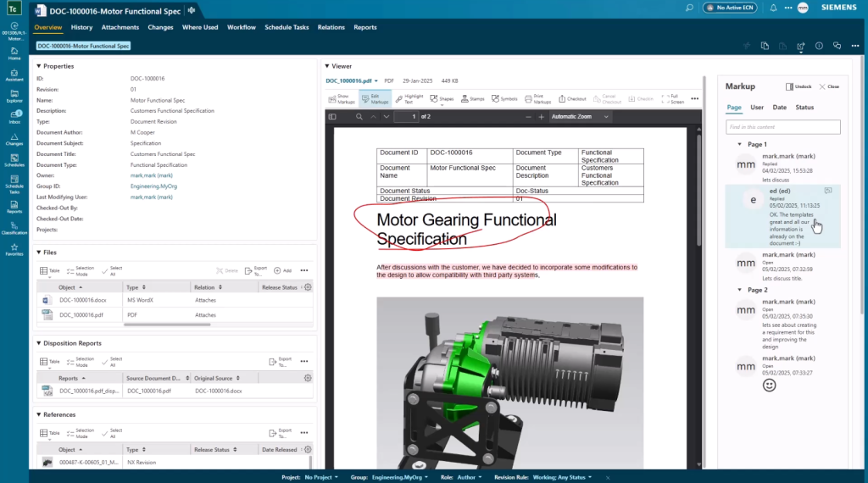Click Stamps in the viewer toolbar
Screen dimensions: 868x483
point(472,99)
